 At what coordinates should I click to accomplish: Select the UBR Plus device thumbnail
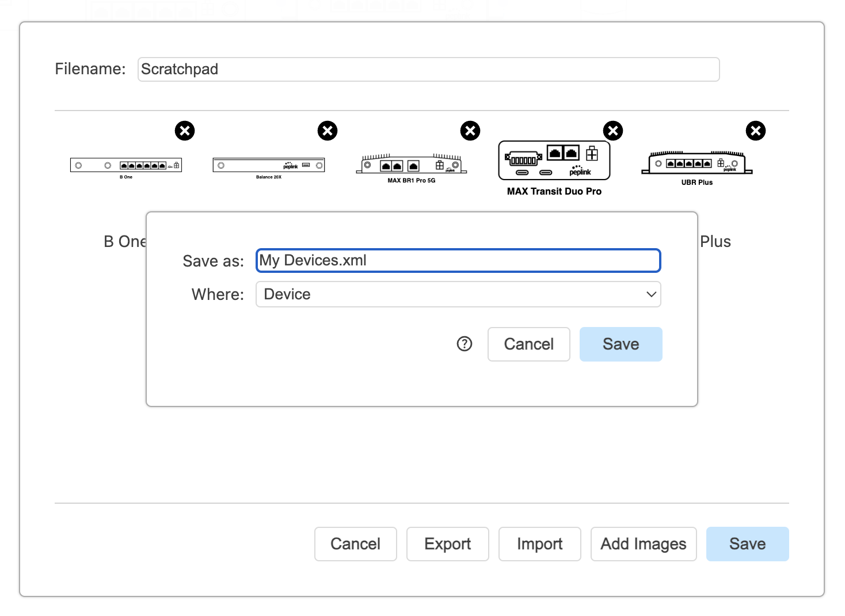click(697, 168)
